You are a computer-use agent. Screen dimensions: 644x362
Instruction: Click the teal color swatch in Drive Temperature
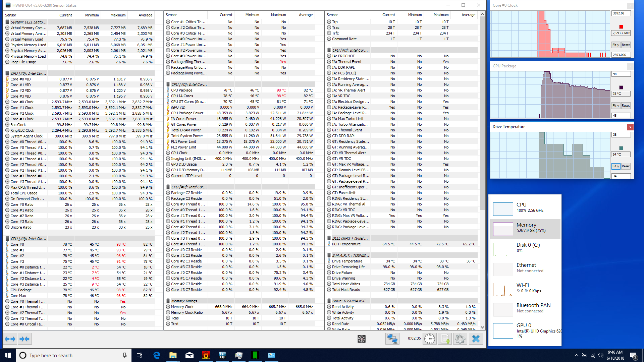(621, 148)
